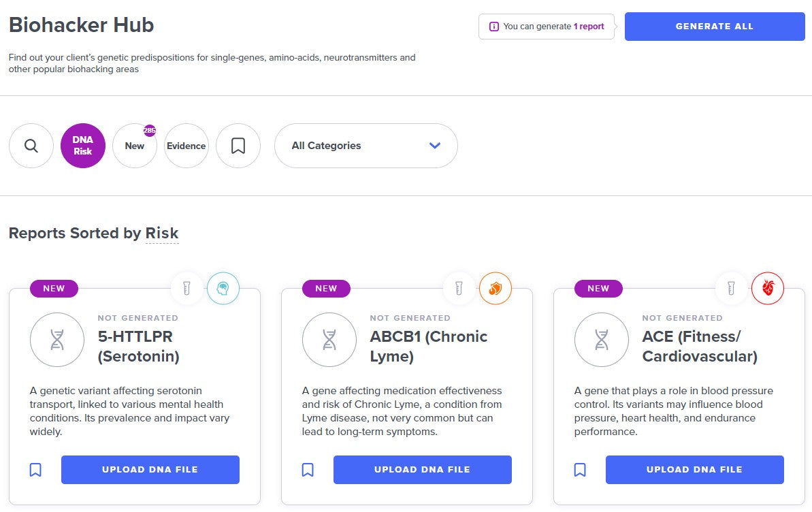
Task: Click the test tube icon on ACE card
Action: coord(732,289)
